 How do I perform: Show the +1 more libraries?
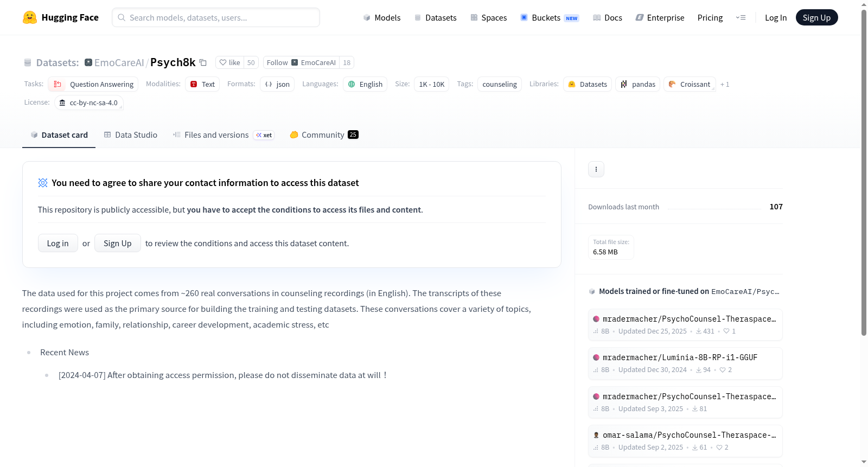pyautogui.click(x=725, y=84)
